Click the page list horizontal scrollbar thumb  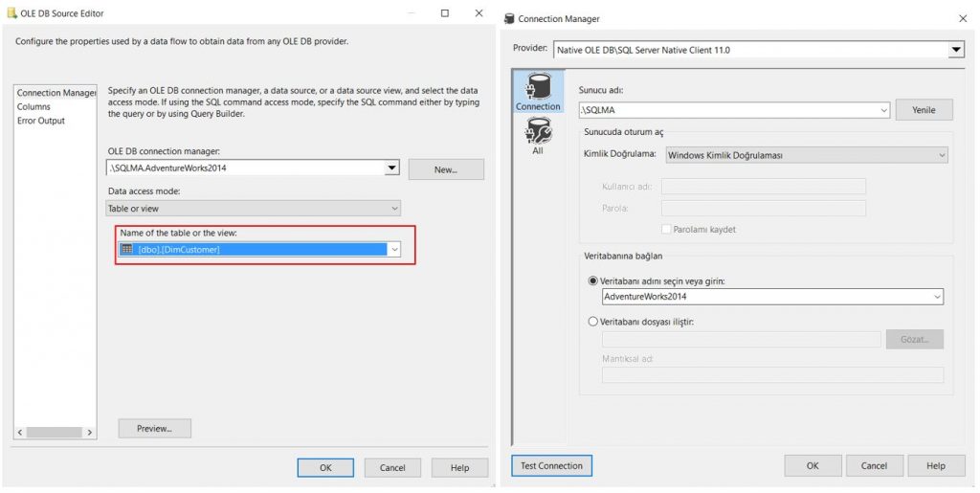[x=55, y=433]
